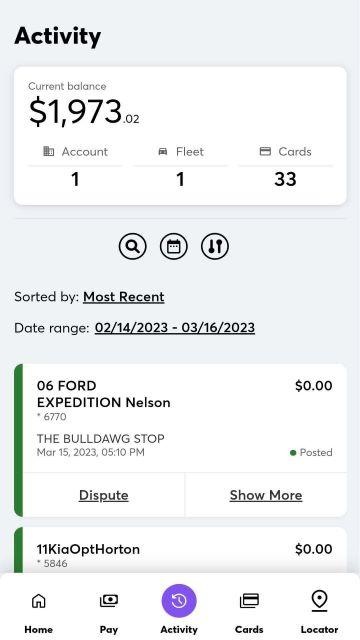Open the calendar date picker icon

tap(173, 247)
